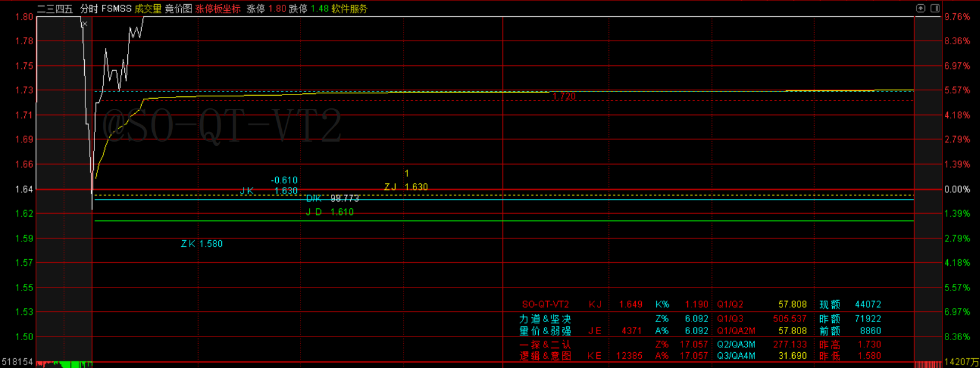The height and width of the screenshot is (368, 980).
Task: Click the -0.610 cyan value
Action: click(284, 180)
